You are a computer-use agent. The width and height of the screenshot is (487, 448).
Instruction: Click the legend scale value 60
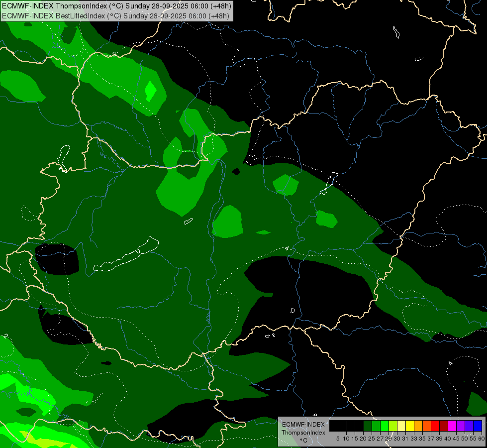pyautogui.click(x=481, y=439)
